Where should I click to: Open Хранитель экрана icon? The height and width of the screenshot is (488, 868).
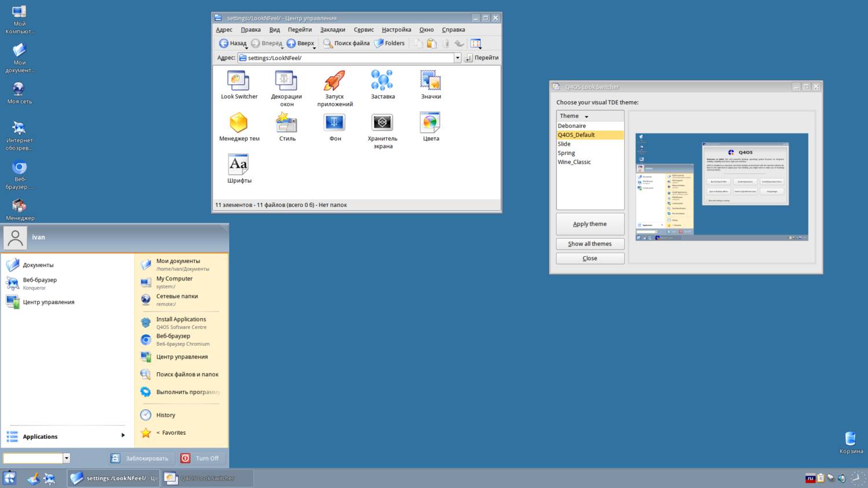click(x=382, y=123)
